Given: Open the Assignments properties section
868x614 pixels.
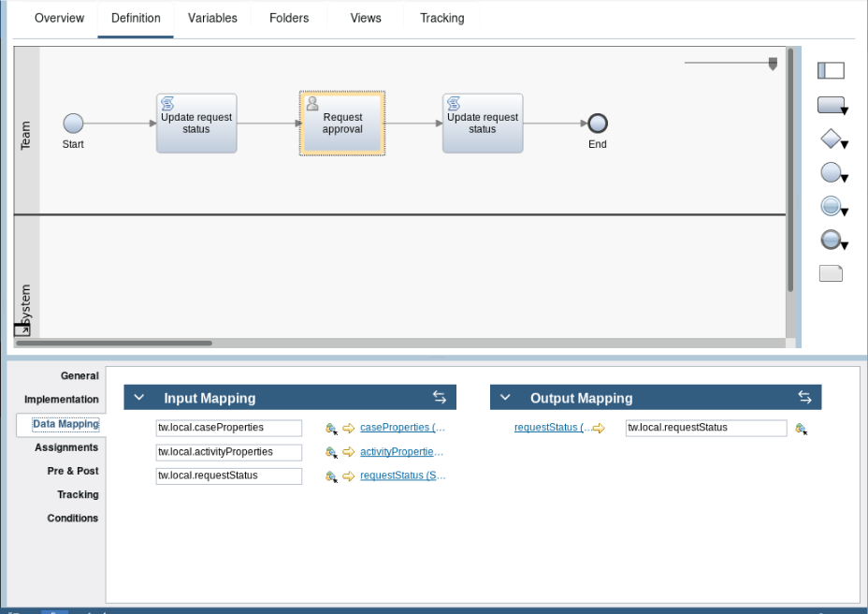Looking at the screenshot, I should point(66,447).
